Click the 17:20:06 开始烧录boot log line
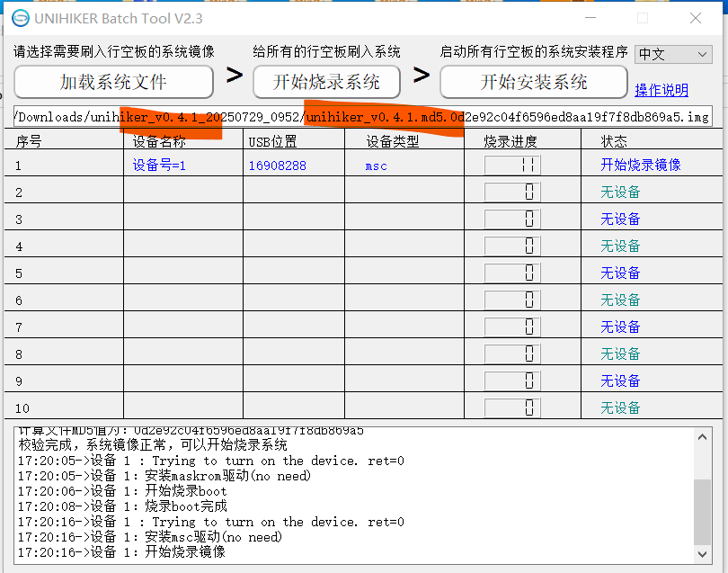Screen dimensions: 728x573 point(122,491)
